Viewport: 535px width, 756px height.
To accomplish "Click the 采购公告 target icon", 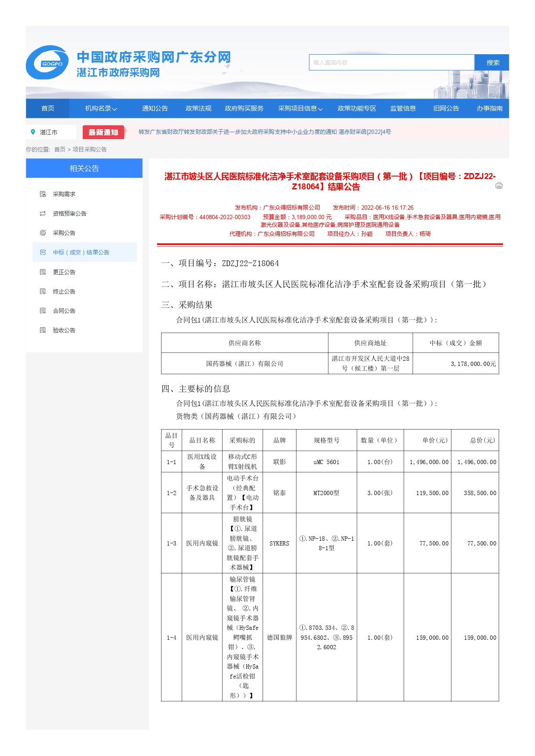I will click(x=43, y=233).
